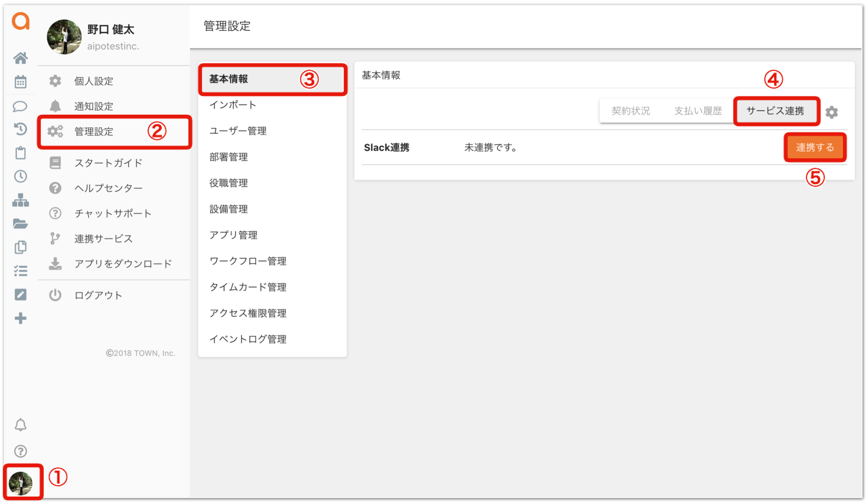Click the user avatar at the sidebar bottom
This screenshot has height=503, width=868.
point(21,483)
